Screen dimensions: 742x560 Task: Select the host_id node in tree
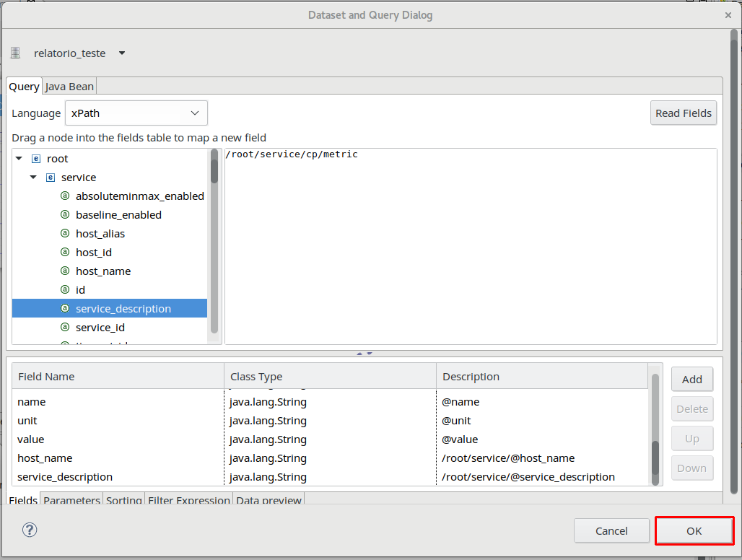tap(94, 253)
